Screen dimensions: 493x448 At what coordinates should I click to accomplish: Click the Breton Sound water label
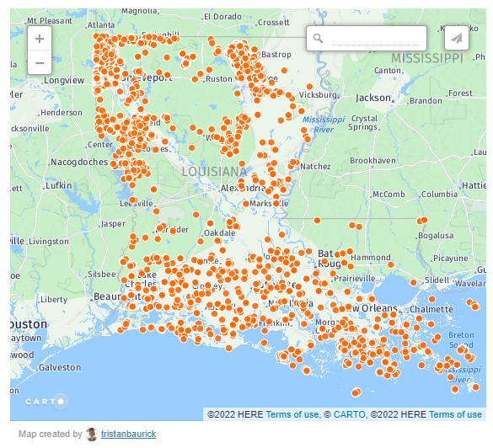[x=461, y=339]
